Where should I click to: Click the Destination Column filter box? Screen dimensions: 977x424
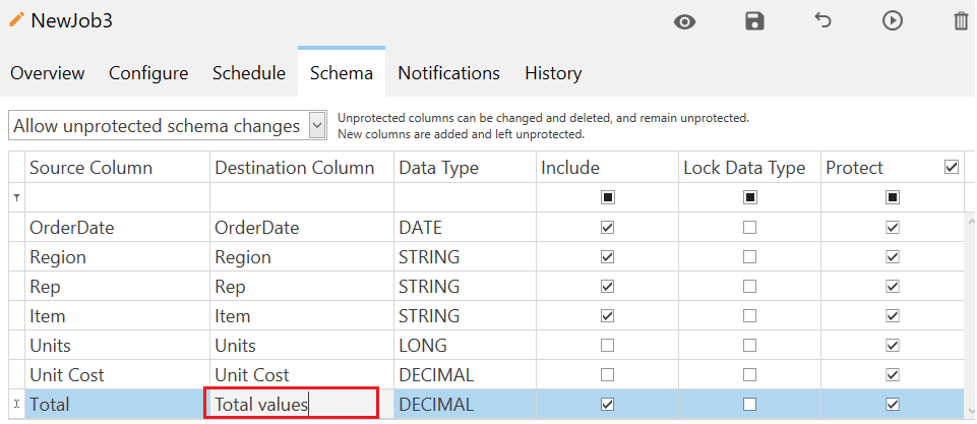pos(302,197)
